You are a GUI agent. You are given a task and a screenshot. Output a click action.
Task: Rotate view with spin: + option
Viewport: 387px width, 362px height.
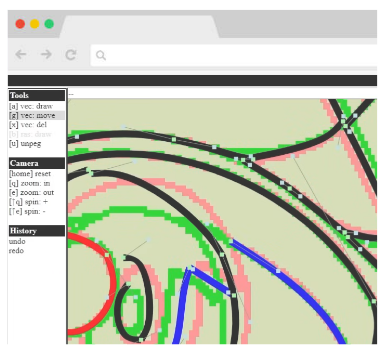pos(28,202)
